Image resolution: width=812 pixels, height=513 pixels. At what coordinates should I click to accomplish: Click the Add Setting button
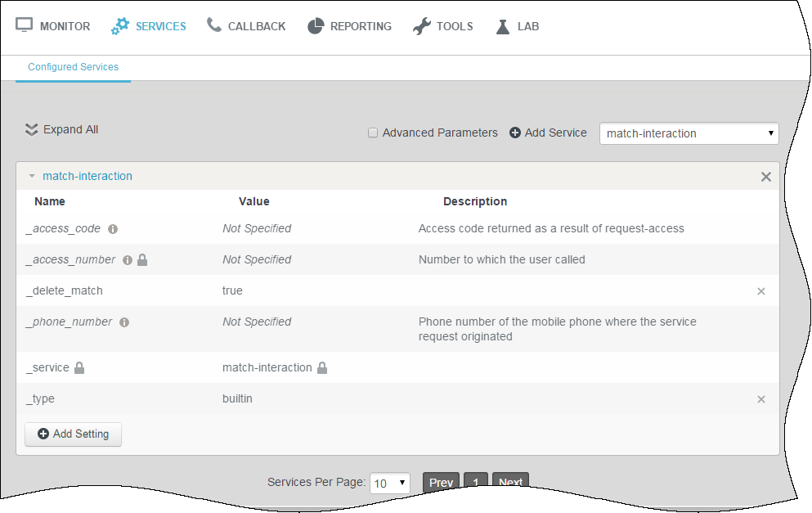click(x=73, y=434)
